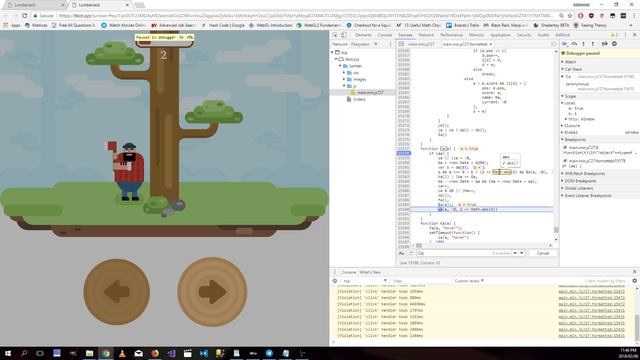
Task: Click the console Filter input
Action: (x=420, y=281)
